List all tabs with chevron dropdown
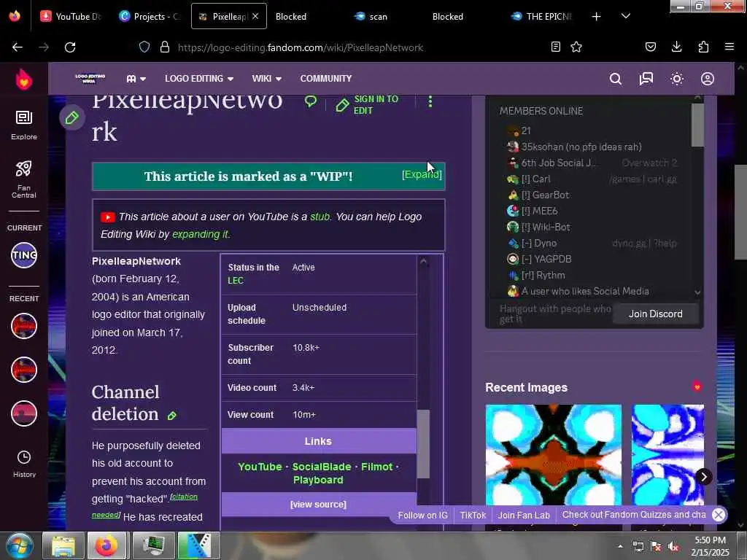The image size is (747, 560). click(x=626, y=16)
